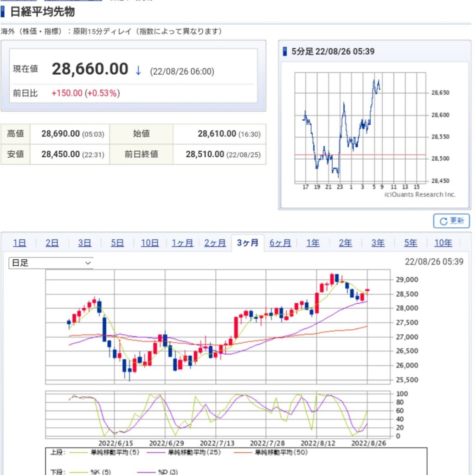Click the 安値 value 28,450.00
This screenshot has width=476, height=475.
pos(60,154)
